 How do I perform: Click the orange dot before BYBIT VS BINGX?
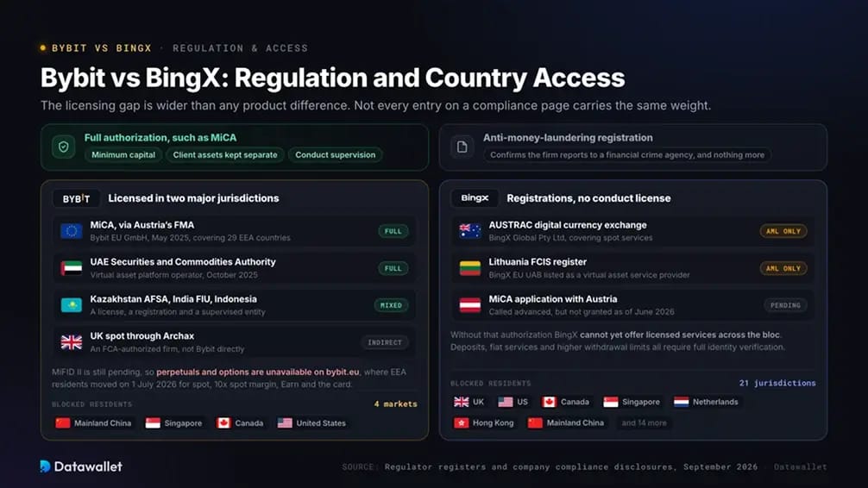[43, 48]
